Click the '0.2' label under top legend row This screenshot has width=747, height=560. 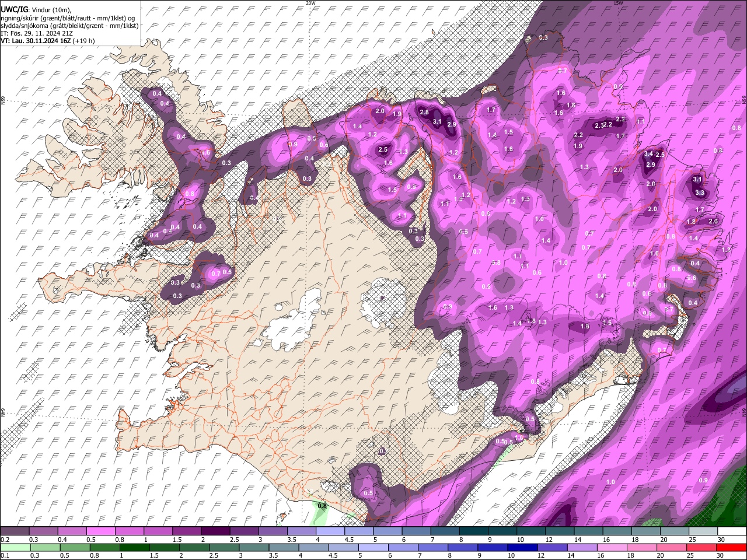tap(5, 540)
